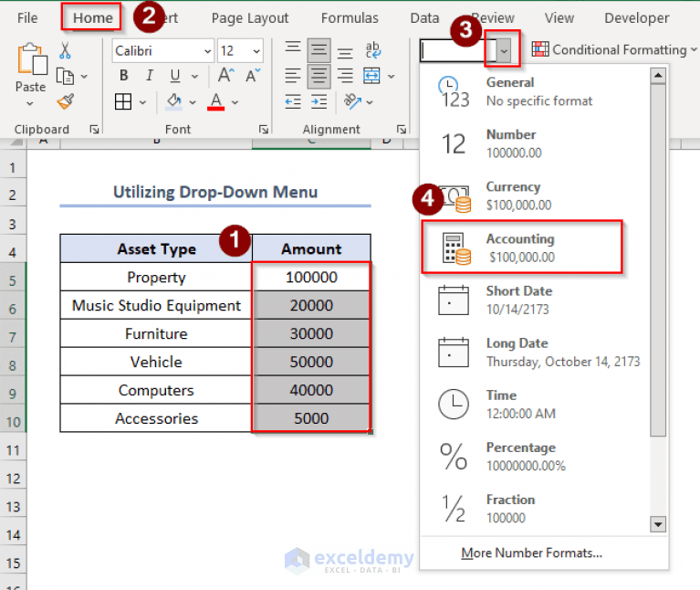Click the Merge & Center icon
Screen dimensions: 700x590
(371, 77)
